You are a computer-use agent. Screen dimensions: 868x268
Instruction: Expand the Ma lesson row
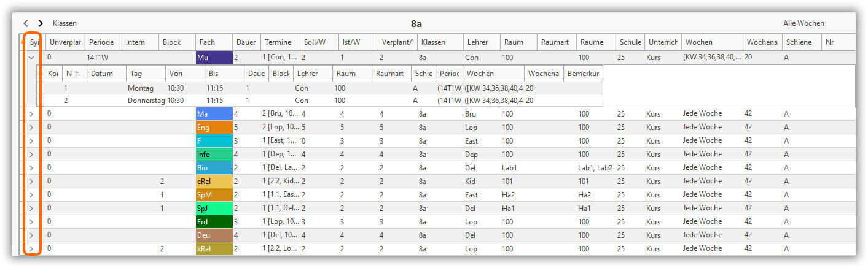tap(31, 113)
